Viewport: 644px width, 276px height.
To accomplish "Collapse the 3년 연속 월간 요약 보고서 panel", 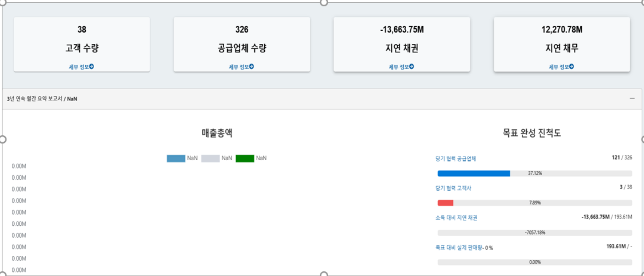I will 632,98.
